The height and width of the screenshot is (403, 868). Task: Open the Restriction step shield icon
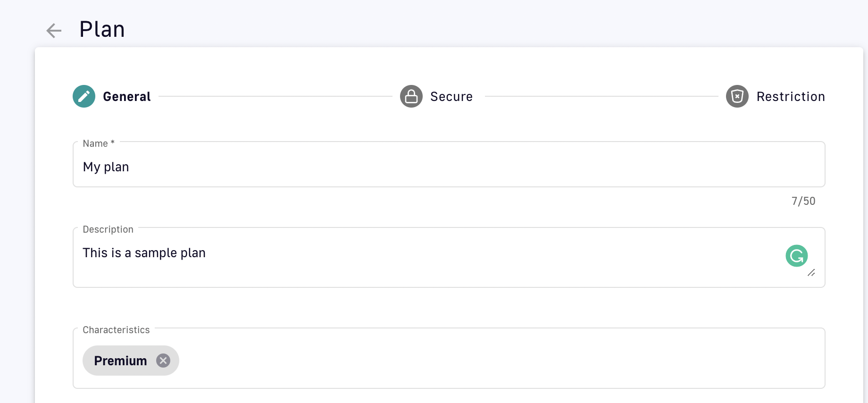point(737,96)
